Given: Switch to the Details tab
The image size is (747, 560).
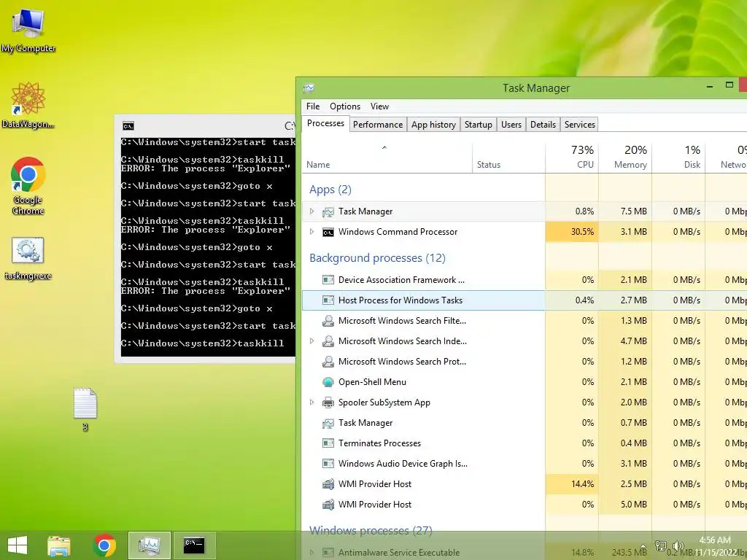Looking at the screenshot, I should point(543,124).
